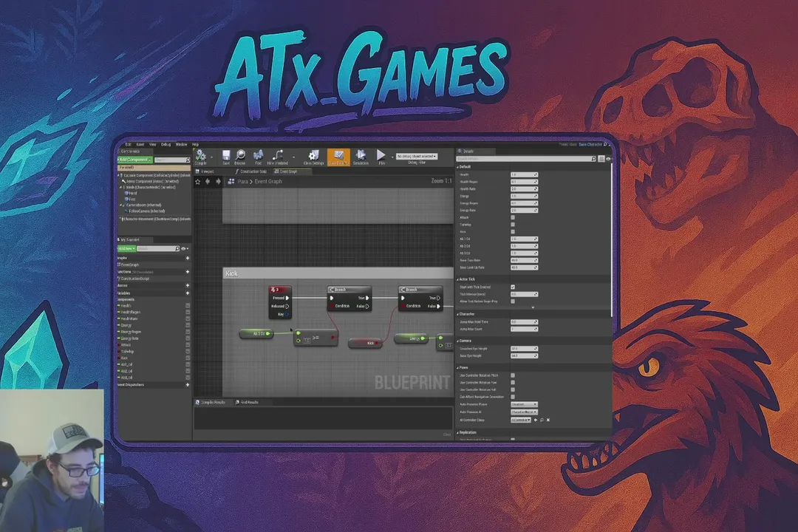Click the browse magnifier by AI Controller Class

click(x=542, y=420)
